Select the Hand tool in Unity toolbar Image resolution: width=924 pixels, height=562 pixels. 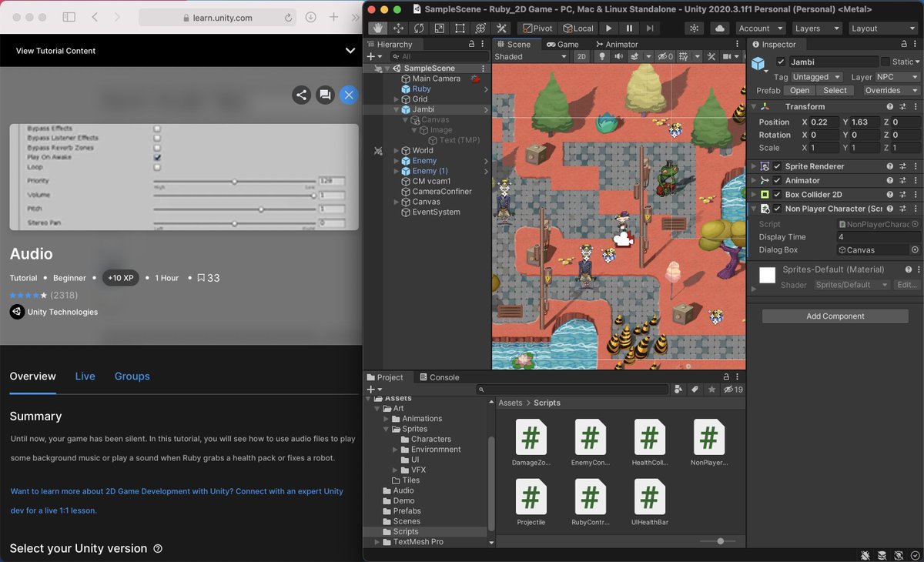tap(378, 28)
